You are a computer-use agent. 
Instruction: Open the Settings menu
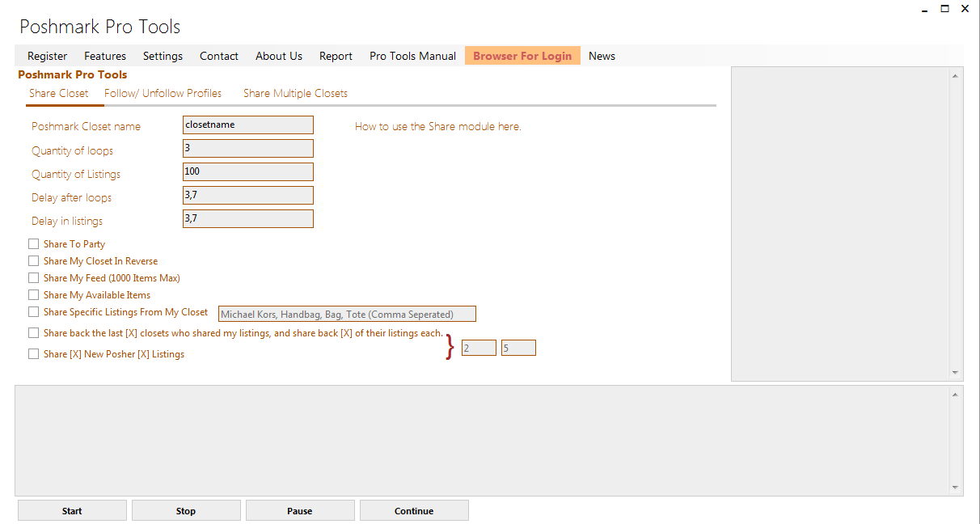pos(163,56)
